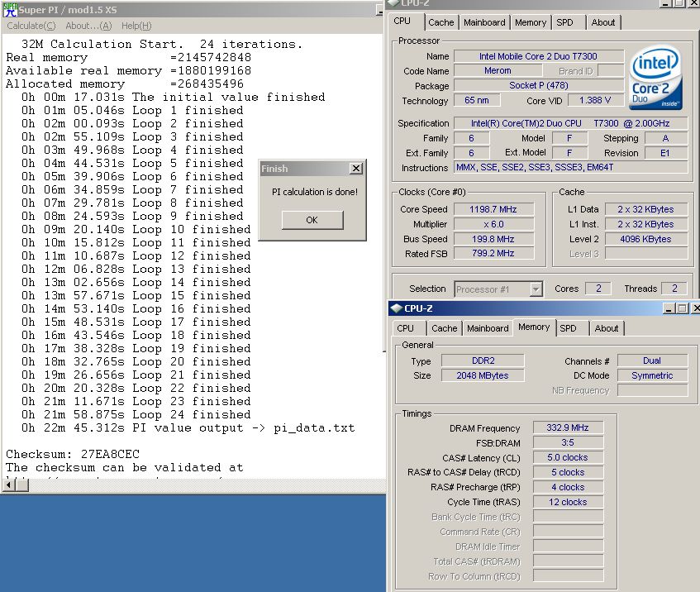This screenshot has width=700, height=592.
Task: Click the Loop 24 finished line
Action: pyautogui.click(x=136, y=414)
